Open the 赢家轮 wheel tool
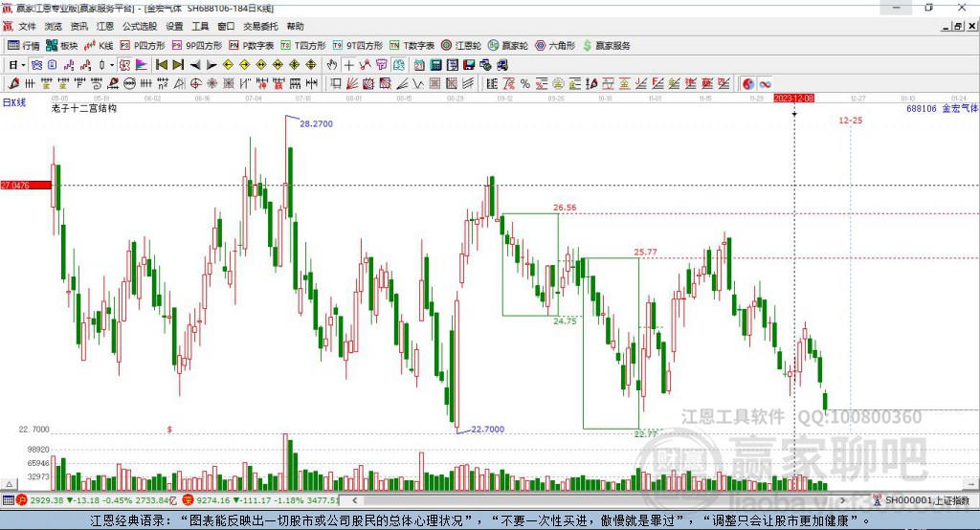 [x=508, y=46]
